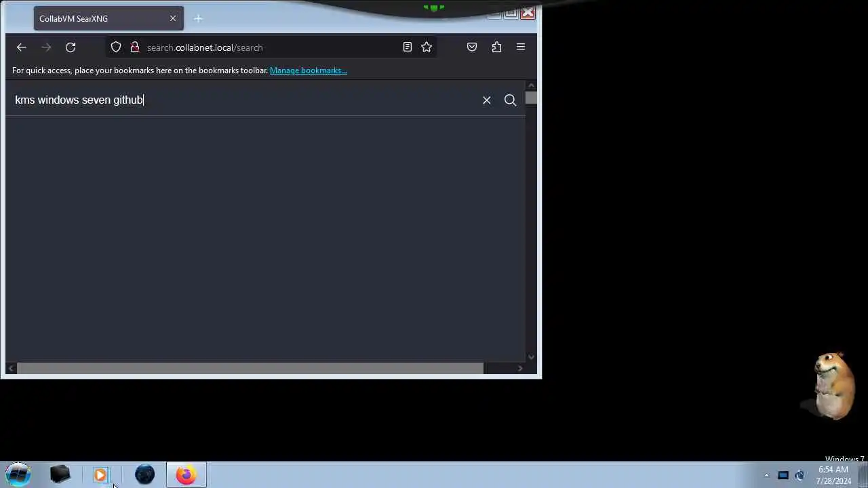
Task: Open the Extensions puzzle icon
Action: [x=496, y=47]
